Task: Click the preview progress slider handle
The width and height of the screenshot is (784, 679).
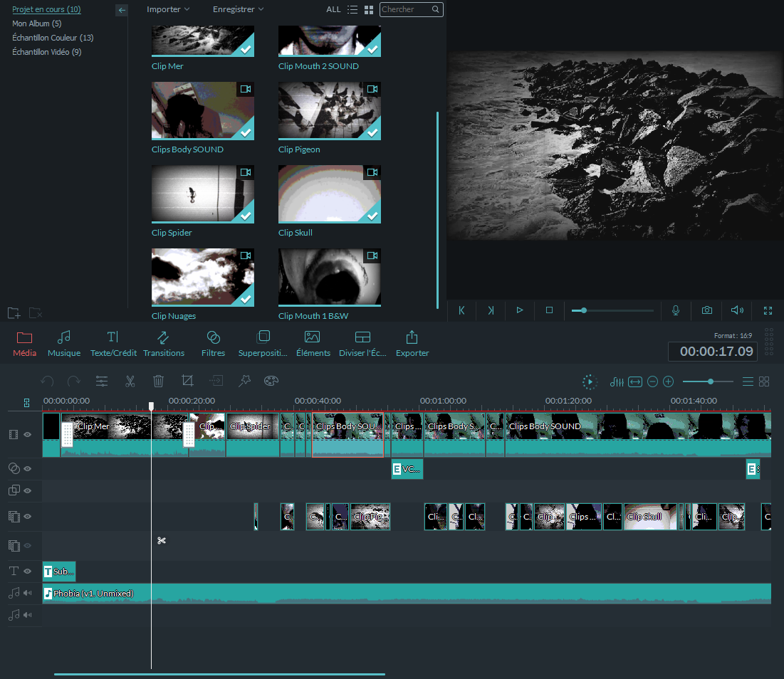Action: 583,310
